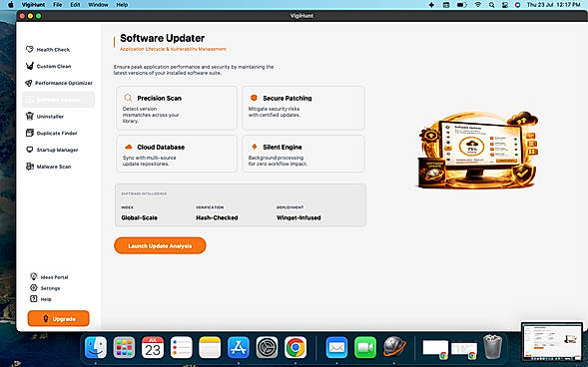Open VigiHunt globe icon in Dock
The height and width of the screenshot is (367, 588).
point(394,346)
